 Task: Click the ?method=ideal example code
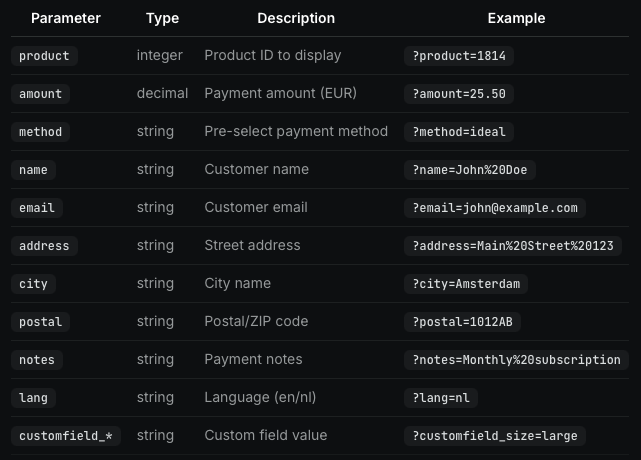point(459,132)
